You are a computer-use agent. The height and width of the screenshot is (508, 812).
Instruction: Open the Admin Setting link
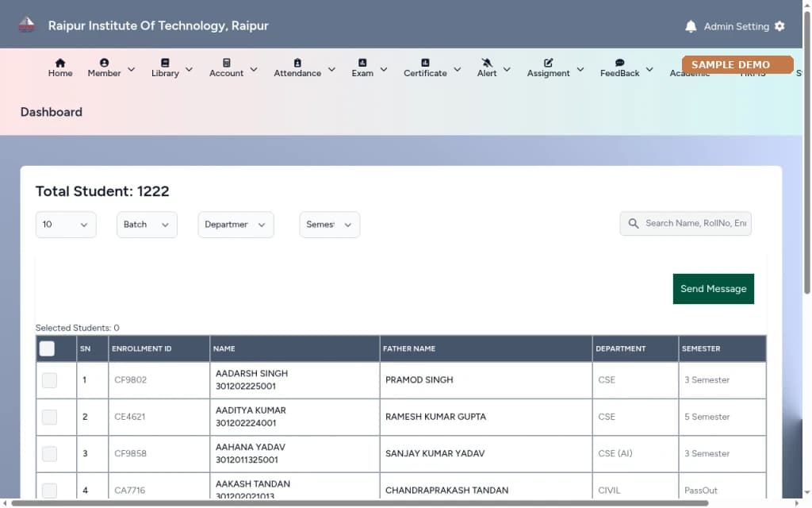pos(736,26)
